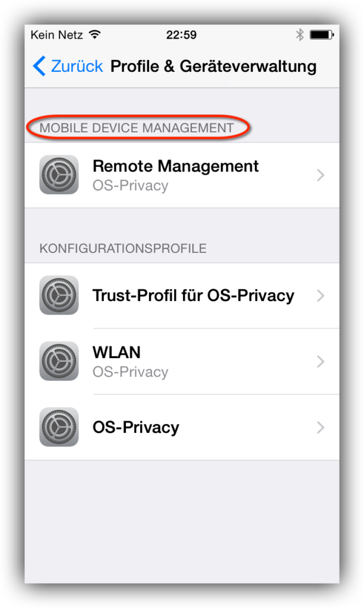Open WLAN profile via its right chevron
This screenshot has width=364, height=608.
320,362
